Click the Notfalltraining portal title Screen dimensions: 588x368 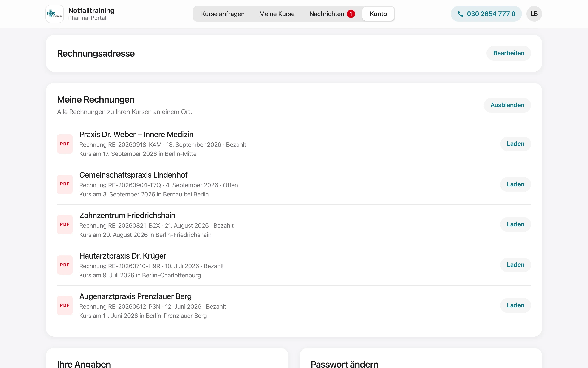coord(91,11)
